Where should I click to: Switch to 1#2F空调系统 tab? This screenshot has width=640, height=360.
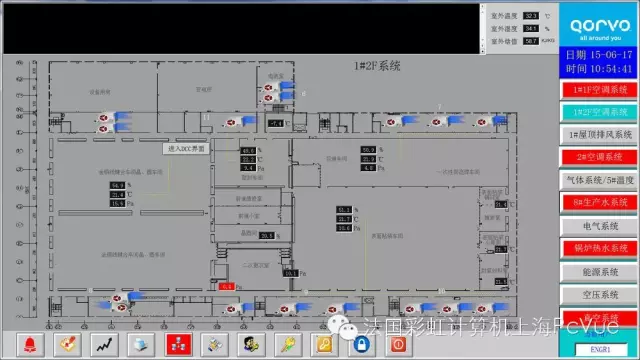pos(600,112)
